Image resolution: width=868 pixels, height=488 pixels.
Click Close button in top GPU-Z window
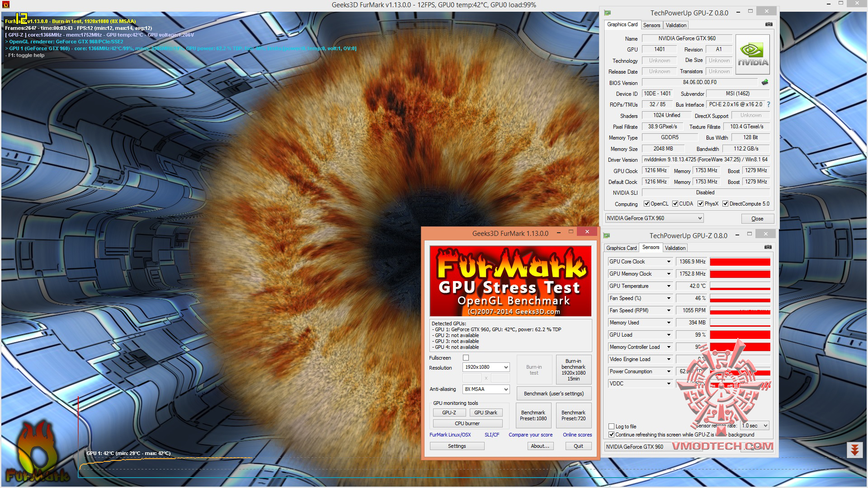757,219
